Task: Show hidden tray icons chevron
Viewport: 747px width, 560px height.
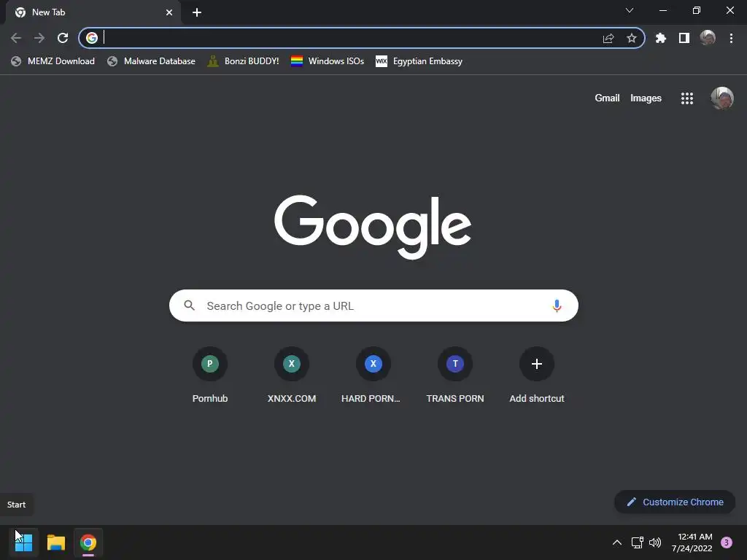Action: pos(617,542)
